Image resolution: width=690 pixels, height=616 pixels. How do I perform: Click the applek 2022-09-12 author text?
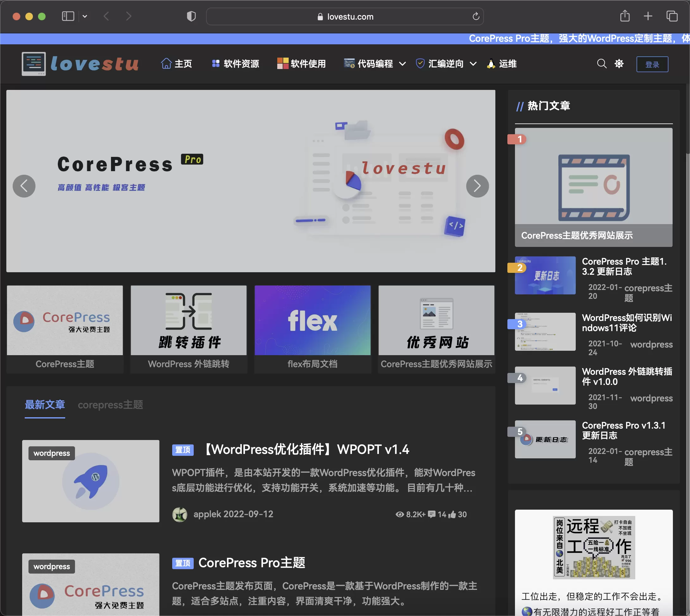point(233,514)
